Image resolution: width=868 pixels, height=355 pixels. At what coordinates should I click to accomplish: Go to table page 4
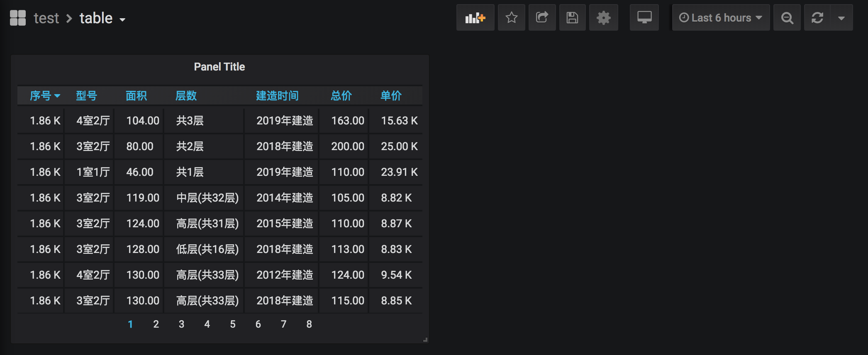click(207, 324)
